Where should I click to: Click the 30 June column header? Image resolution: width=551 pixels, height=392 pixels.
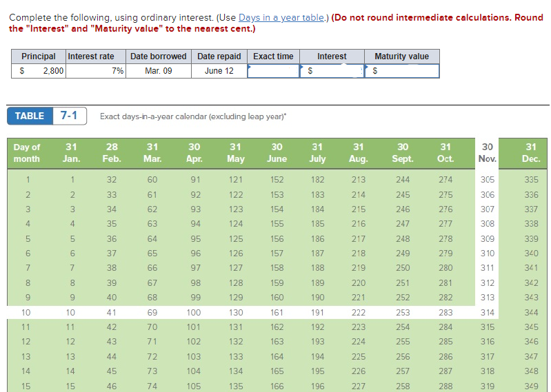tap(277, 153)
